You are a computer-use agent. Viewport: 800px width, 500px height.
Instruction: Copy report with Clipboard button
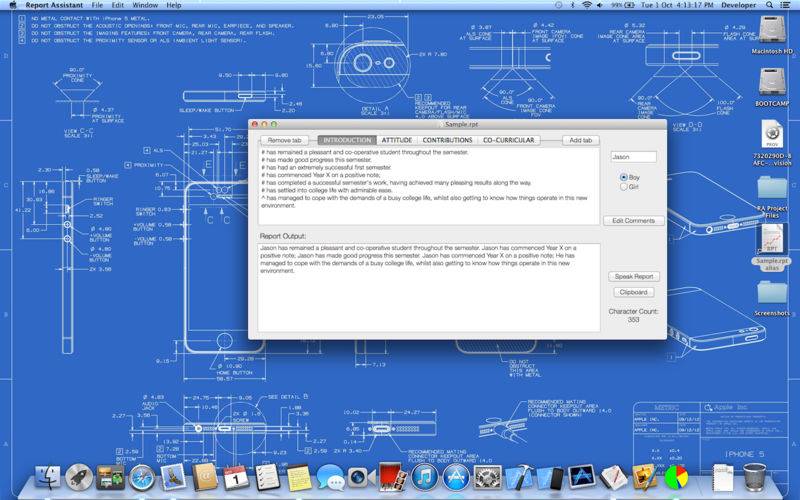[x=634, y=292]
